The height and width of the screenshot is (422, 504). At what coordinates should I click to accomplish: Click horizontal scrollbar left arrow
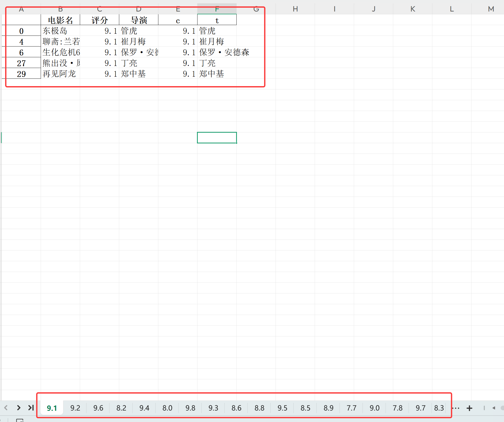coord(494,408)
